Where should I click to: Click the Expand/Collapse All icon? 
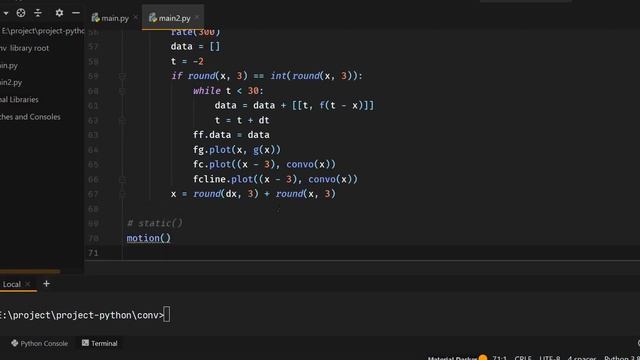[x=38, y=13]
